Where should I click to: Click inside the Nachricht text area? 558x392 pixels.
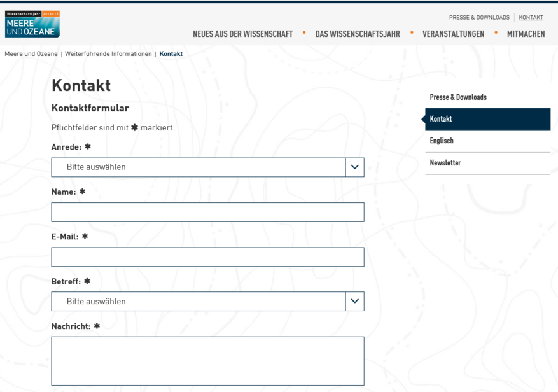(207, 361)
